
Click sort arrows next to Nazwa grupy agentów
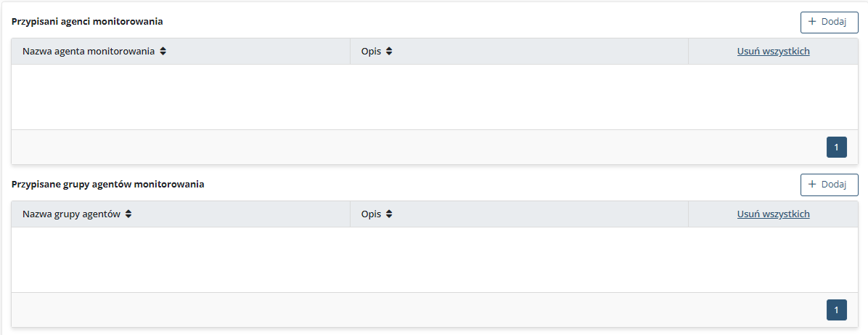(128, 214)
